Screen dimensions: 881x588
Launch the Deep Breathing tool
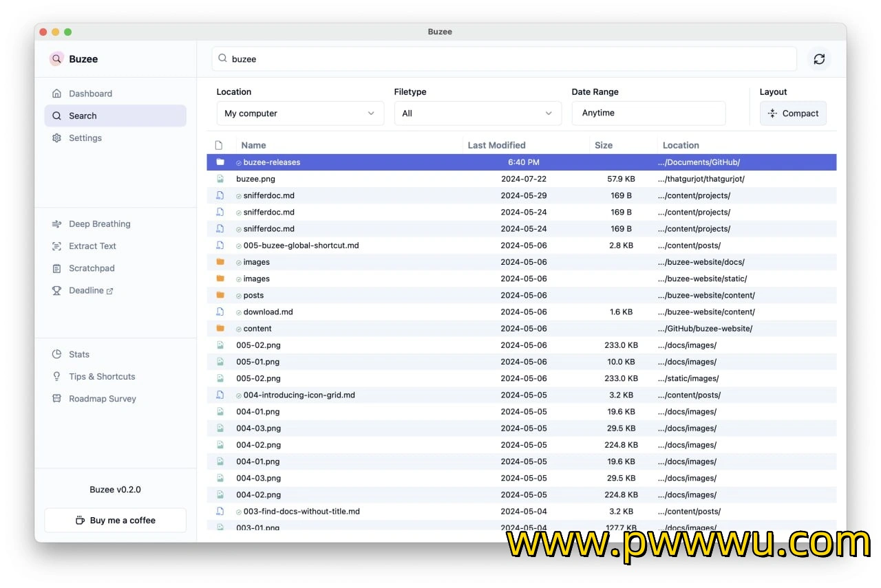(x=116, y=224)
